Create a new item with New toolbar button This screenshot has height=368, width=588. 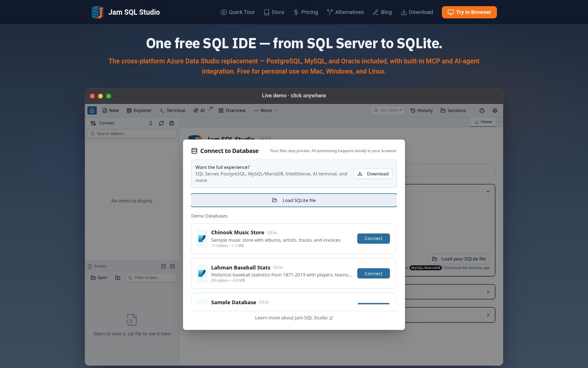(110, 110)
